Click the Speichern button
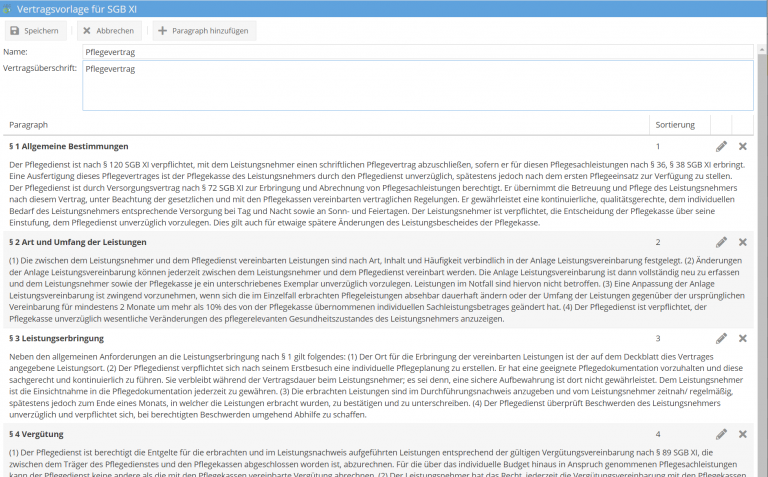 tap(35, 31)
